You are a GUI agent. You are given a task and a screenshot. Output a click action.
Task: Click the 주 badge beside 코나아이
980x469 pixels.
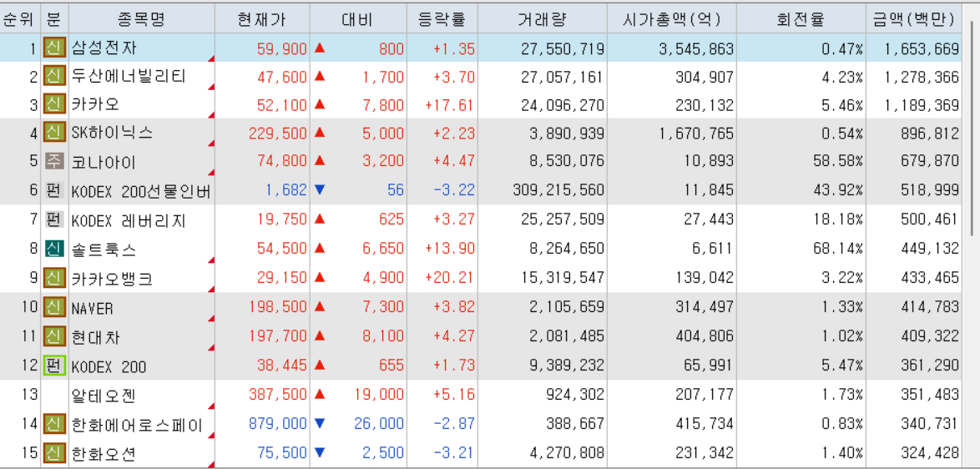54,161
